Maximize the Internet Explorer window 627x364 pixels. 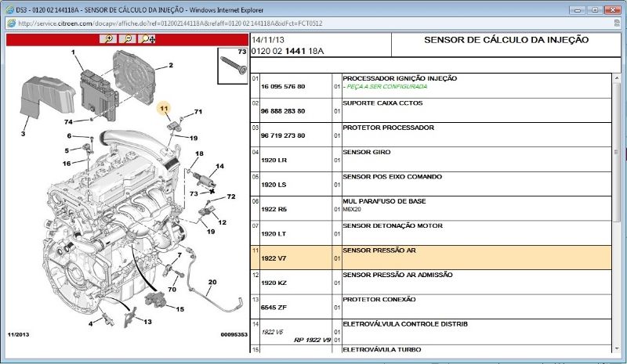(596, 9)
